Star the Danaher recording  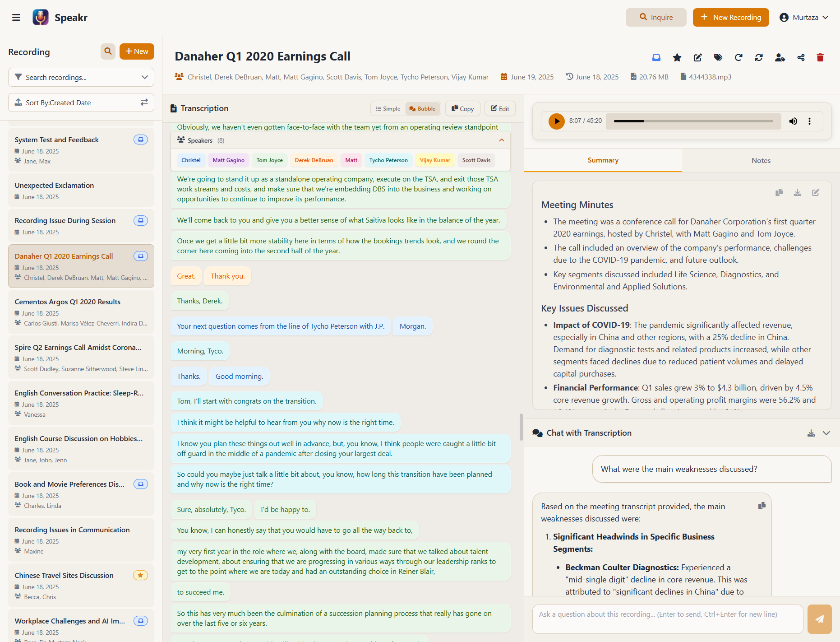coord(677,57)
